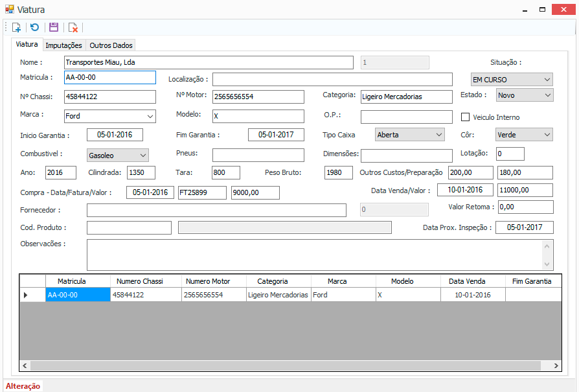Click the Peso Bruto input field
The width and height of the screenshot is (579, 392).
click(x=339, y=172)
